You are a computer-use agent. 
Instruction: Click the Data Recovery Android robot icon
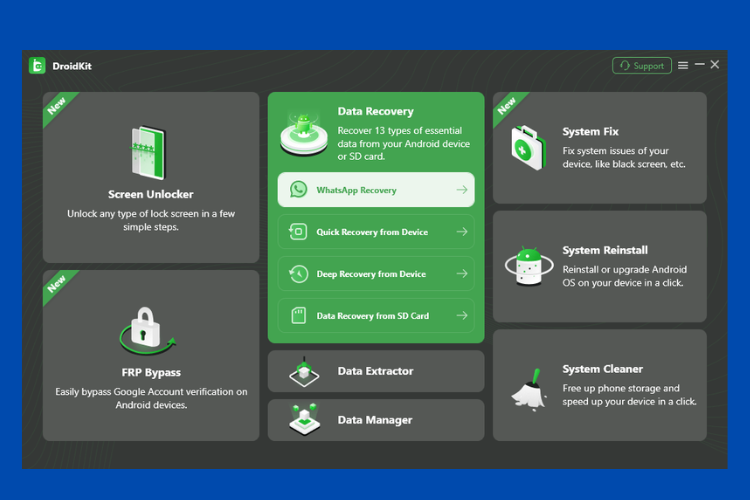click(x=304, y=134)
